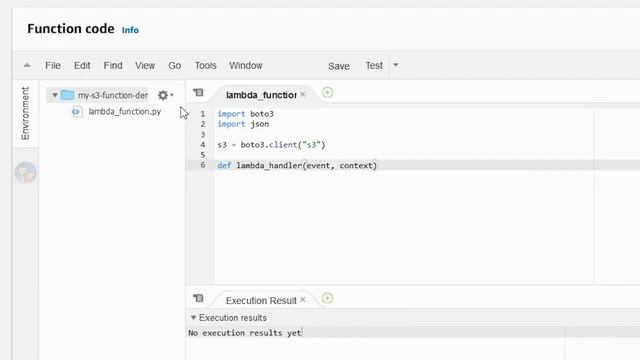This screenshot has width=640, height=360.
Task: Click line number 6 in the gutter
Action: click(x=203, y=165)
